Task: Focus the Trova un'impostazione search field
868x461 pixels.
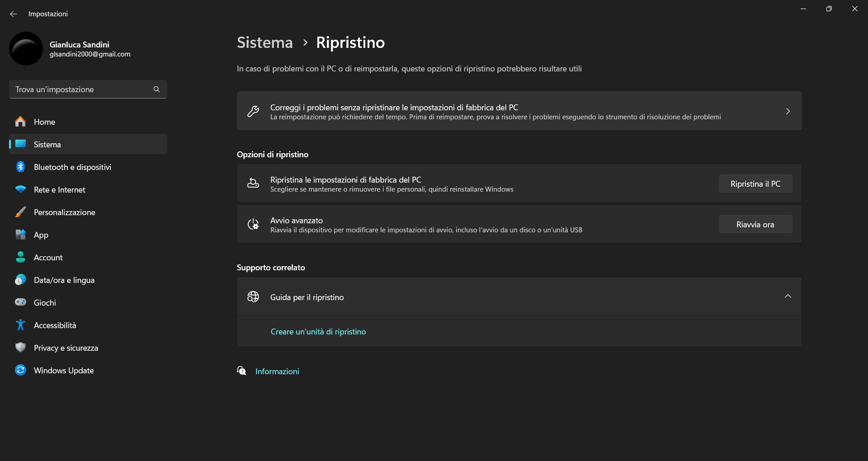Action: [x=81, y=89]
